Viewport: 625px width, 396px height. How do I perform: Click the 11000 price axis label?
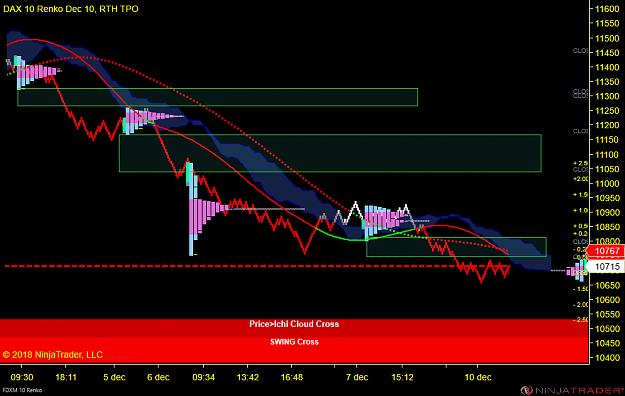point(607,183)
